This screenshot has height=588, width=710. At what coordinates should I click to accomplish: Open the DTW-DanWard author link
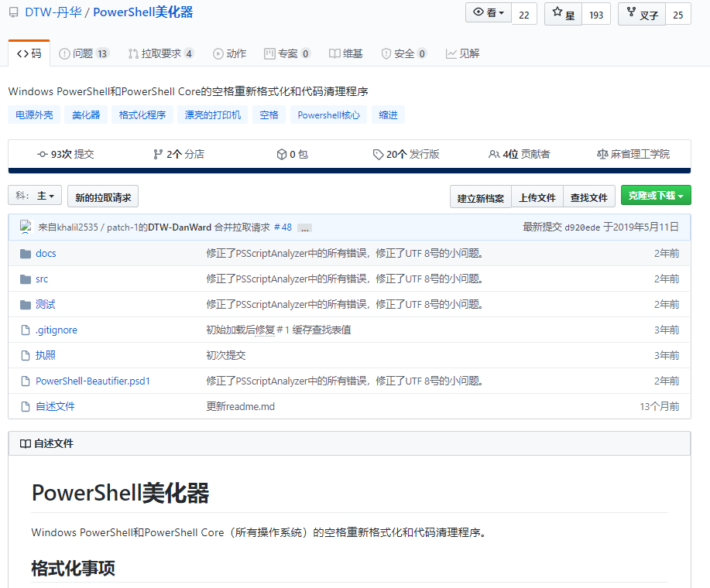pos(180,227)
